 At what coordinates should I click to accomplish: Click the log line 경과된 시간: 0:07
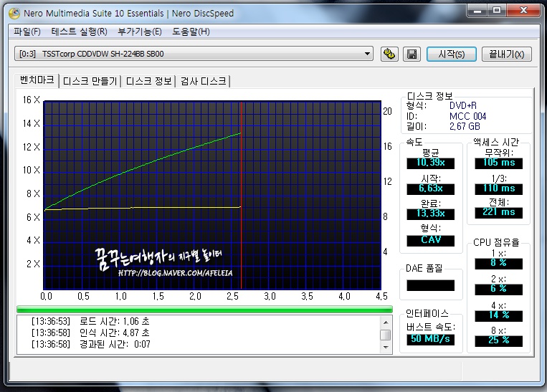[91, 344]
